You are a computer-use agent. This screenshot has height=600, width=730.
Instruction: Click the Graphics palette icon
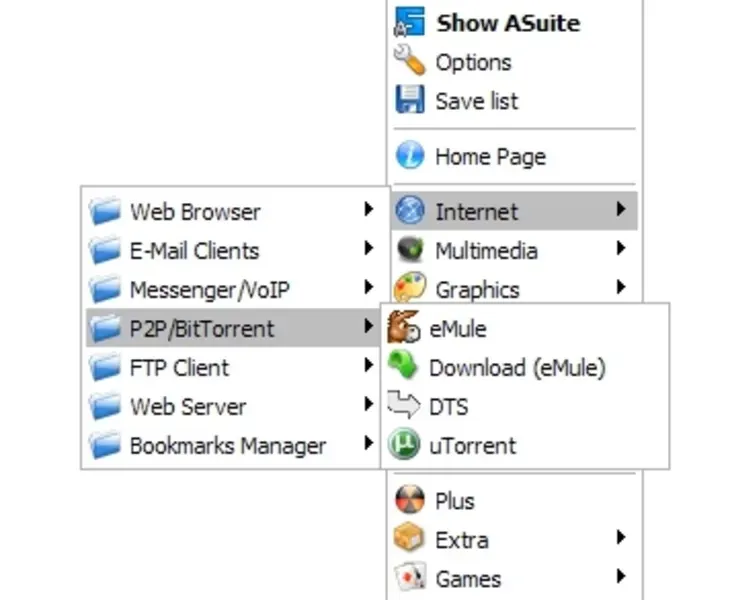coord(410,289)
